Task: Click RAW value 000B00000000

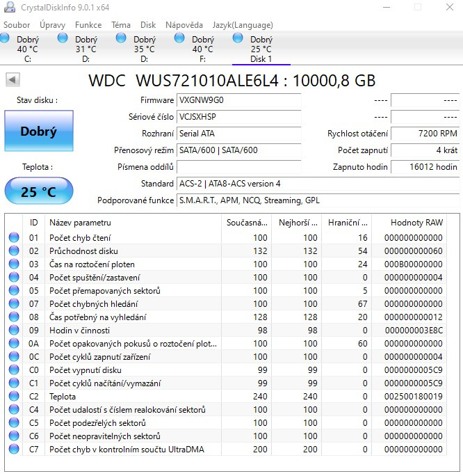Action: point(414,264)
